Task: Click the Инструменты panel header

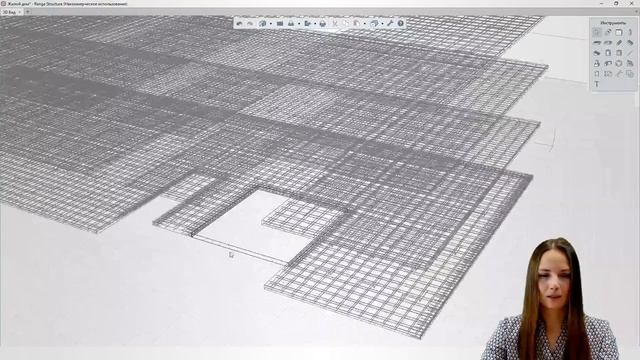Action: click(613, 23)
